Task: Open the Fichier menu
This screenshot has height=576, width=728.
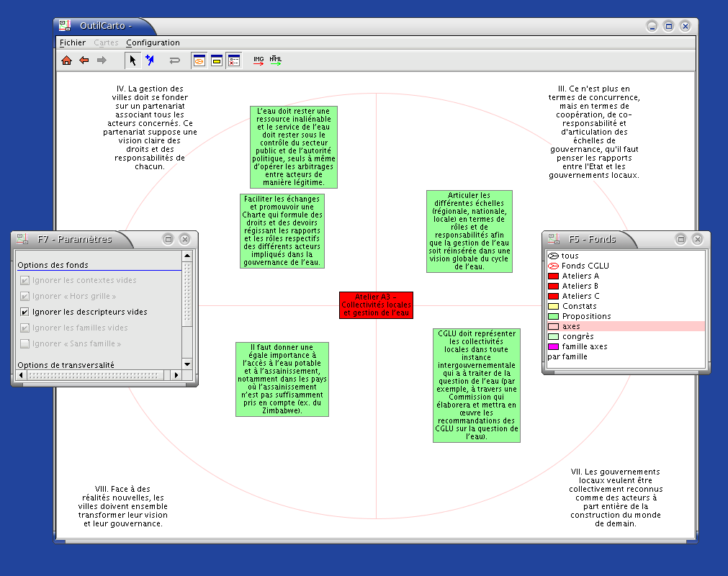Action: pos(73,42)
